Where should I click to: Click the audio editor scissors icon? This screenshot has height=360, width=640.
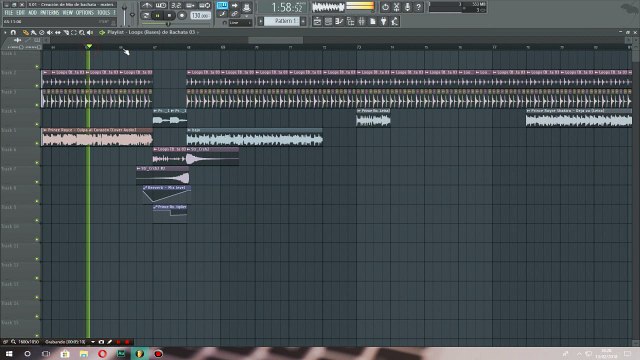[396, 7]
